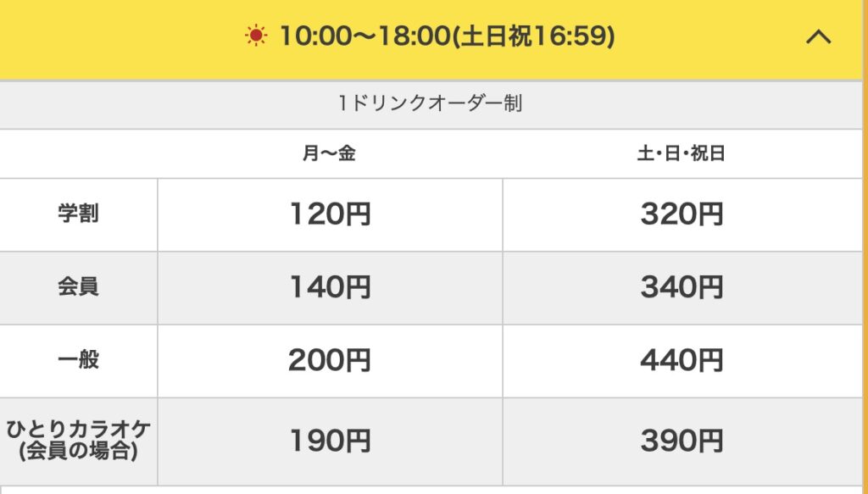Click the ひとりカラオケ(会員の場合) row label
The height and width of the screenshot is (494, 868).
point(78,441)
